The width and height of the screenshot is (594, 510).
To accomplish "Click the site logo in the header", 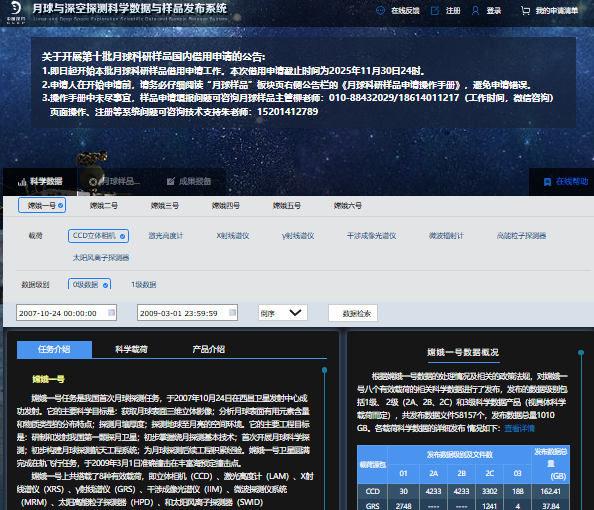I will pyautogui.click(x=16, y=11).
